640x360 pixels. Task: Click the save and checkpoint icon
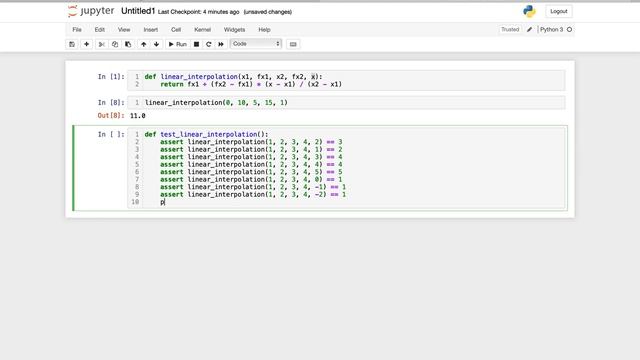pyautogui.click(x=72, y=44)
